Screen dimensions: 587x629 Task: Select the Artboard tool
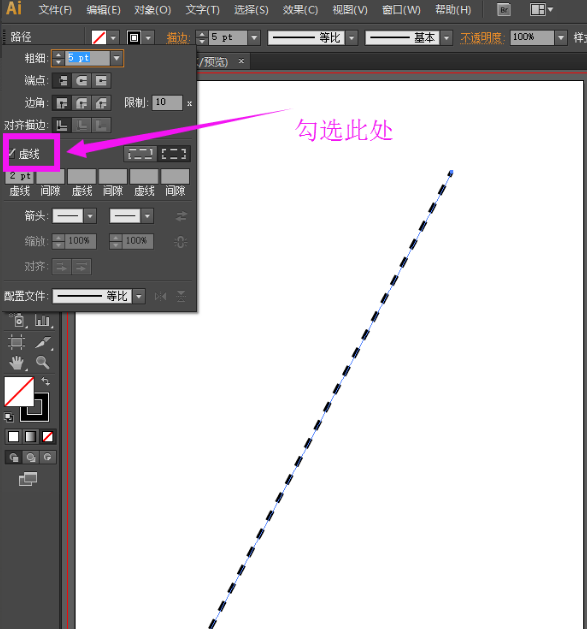(16, 342)
